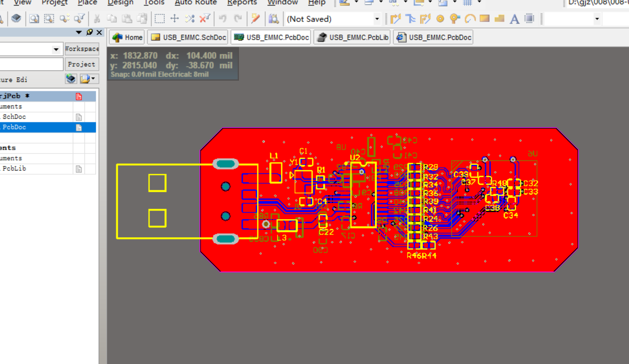Open the (Not Saved) filter dropdown
This screenshot has width=629, height=364.
[x=377, y=19]
